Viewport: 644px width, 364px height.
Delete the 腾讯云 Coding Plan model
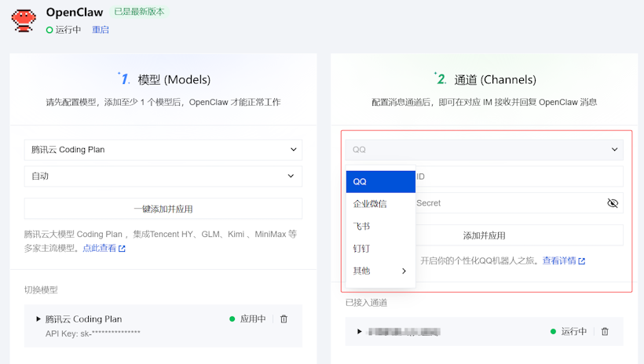point(284,318)
